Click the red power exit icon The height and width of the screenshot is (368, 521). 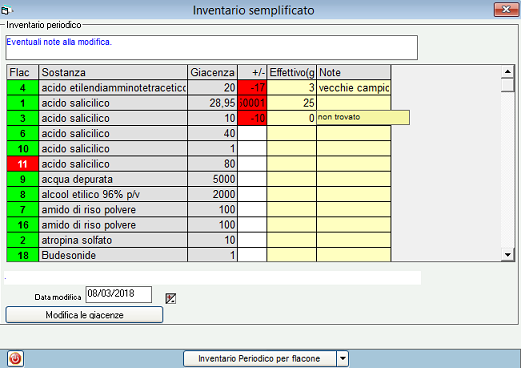(15, 359)
